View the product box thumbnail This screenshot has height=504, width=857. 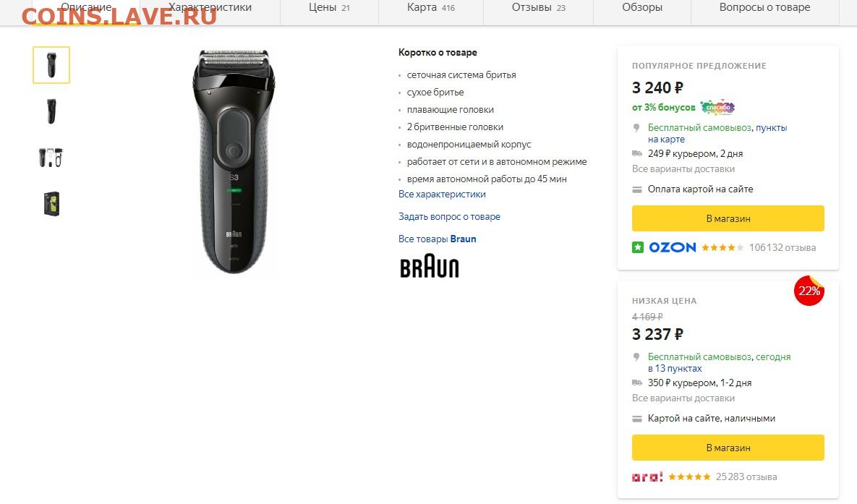pyautogui.click(x=51, y=204)
